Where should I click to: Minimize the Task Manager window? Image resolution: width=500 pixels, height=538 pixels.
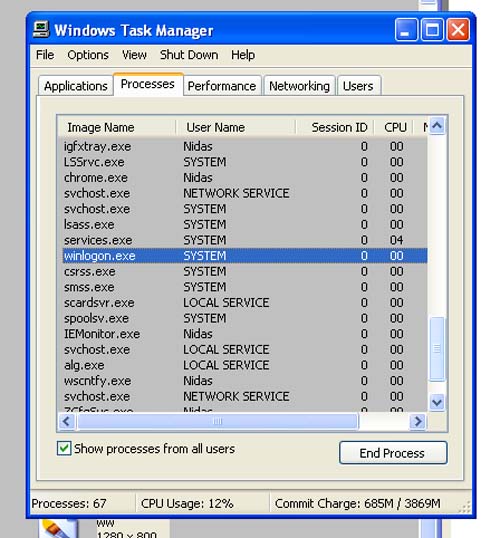406,30
